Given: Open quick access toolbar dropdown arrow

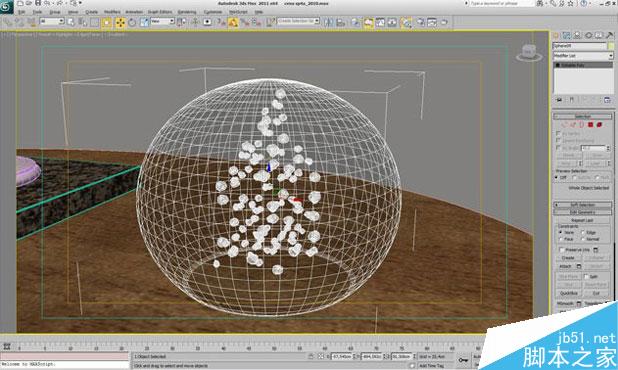Looking at the screenshot, I should coord(80,3).
